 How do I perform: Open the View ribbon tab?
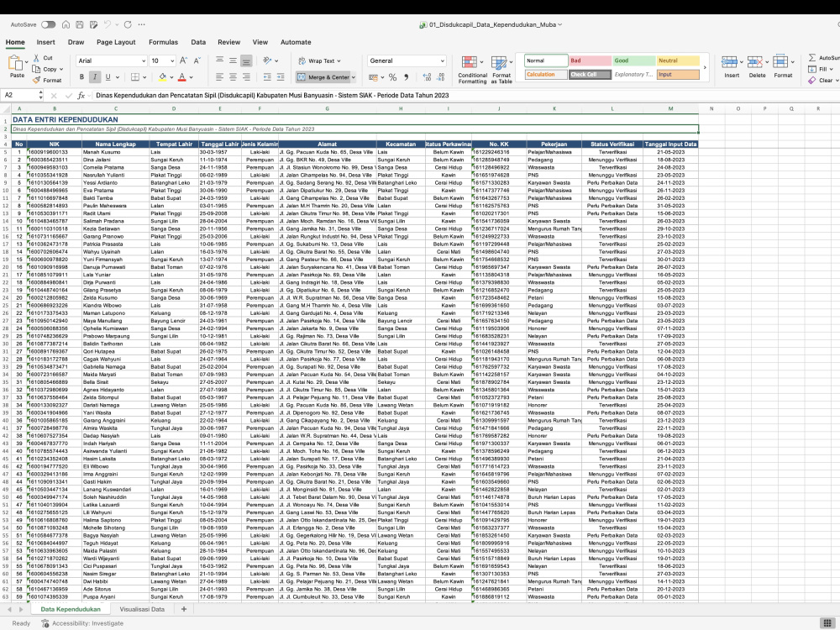tap(260, 42)
